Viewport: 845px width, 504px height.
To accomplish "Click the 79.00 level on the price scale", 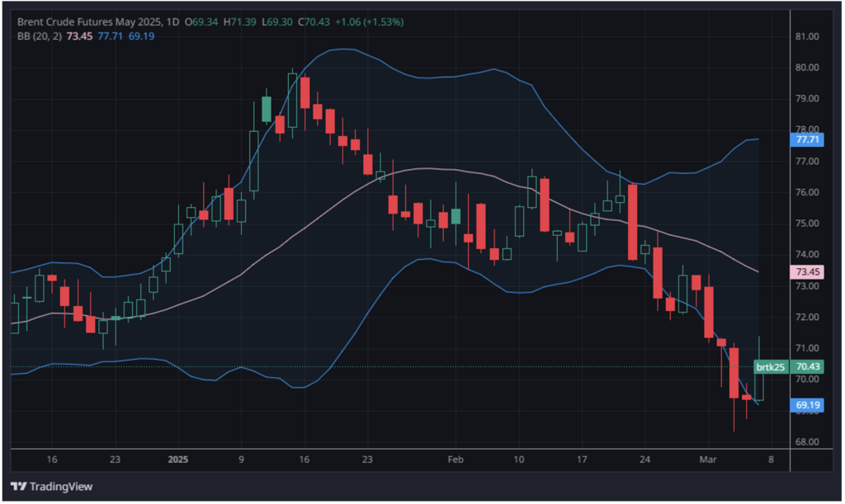I will (x=805, y=99).
